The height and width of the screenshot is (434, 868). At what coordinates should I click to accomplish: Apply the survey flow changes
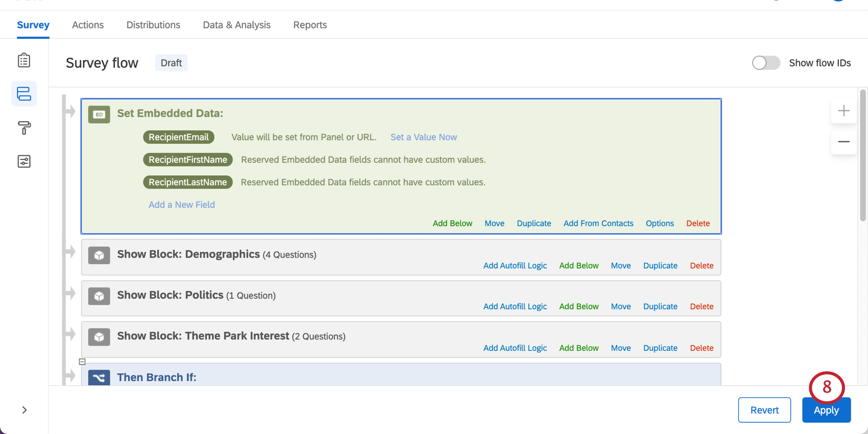(x=826, y=410)
